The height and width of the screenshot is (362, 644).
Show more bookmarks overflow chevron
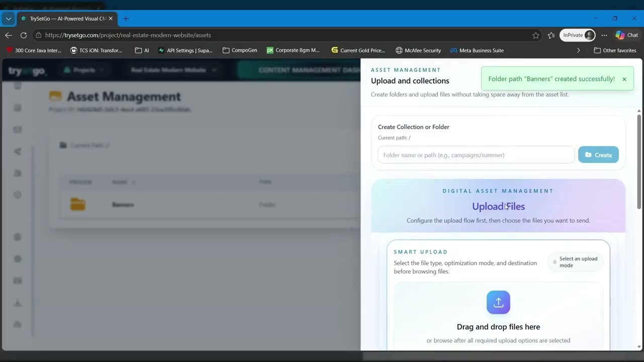click(578, 50)
